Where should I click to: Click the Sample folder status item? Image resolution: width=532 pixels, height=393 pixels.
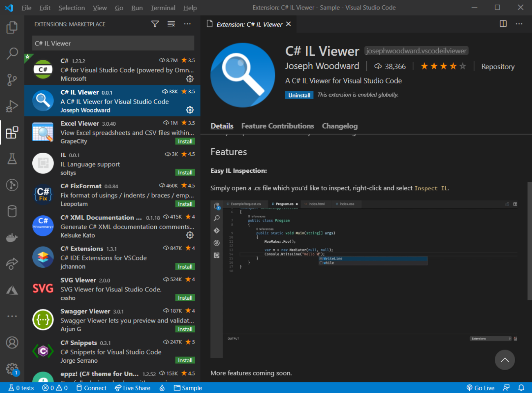188,388
